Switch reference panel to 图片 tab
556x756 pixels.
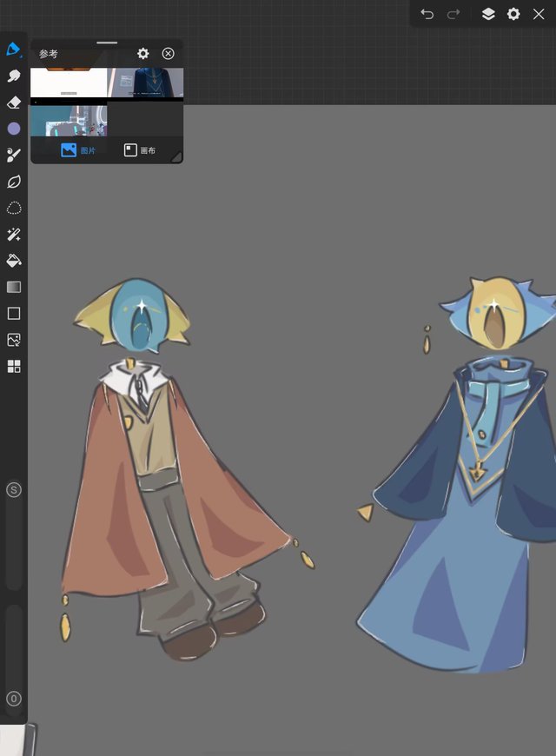point(78,150)
